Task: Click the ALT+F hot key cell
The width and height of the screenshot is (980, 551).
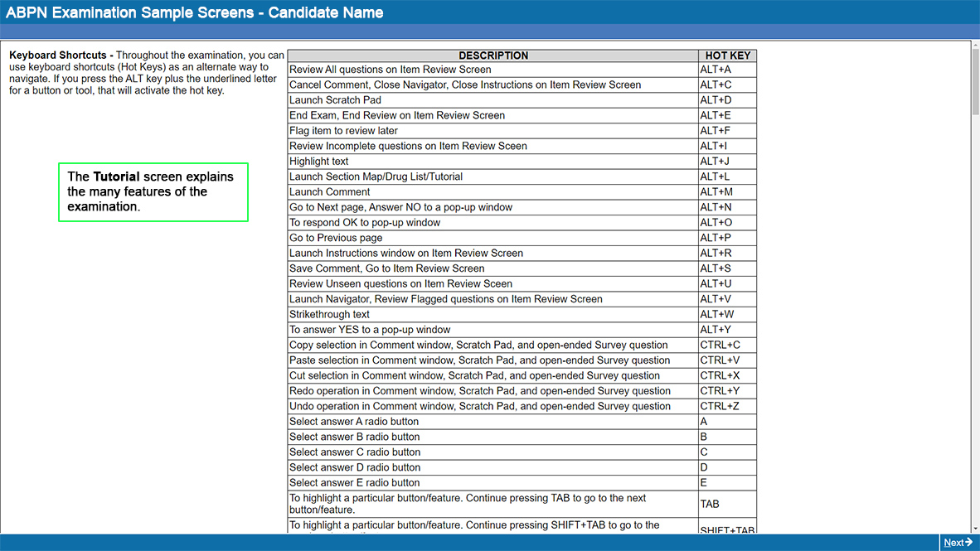Action: pyautogui.click(x=727, y=131)
